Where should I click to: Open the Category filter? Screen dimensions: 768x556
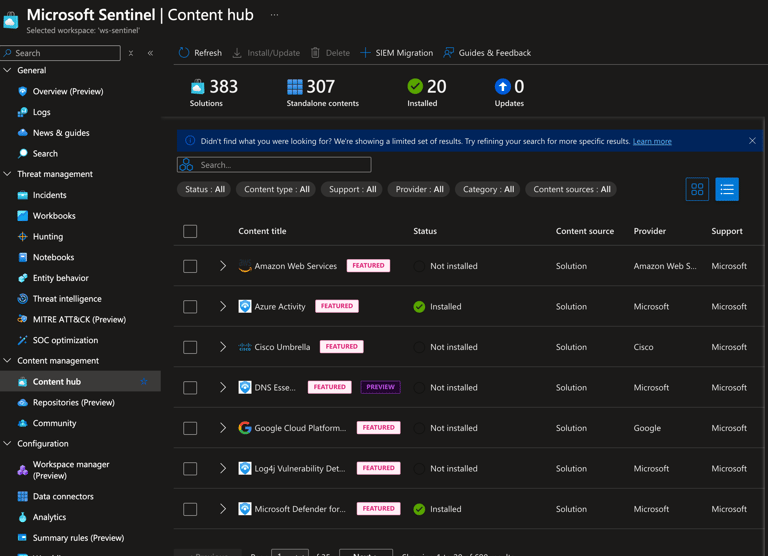tap(488, 189)
